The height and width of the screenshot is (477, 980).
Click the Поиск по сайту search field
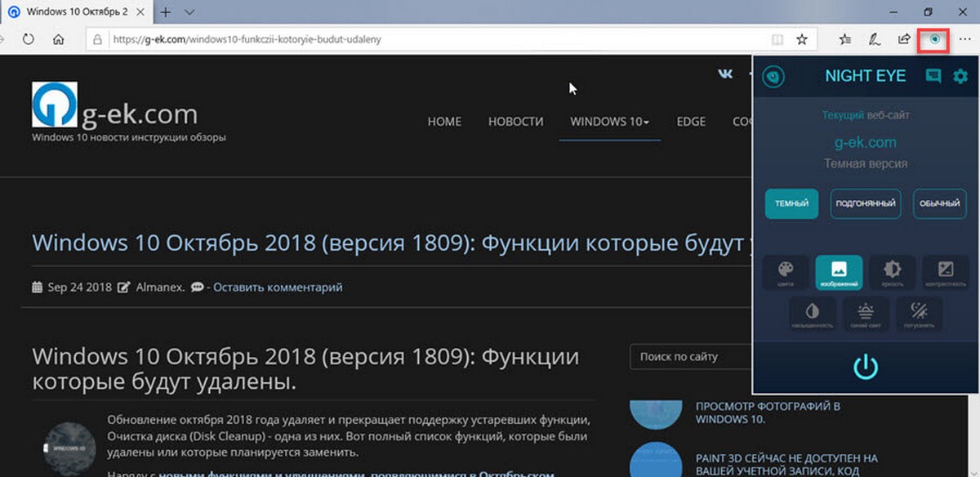[x=690, y=356]
